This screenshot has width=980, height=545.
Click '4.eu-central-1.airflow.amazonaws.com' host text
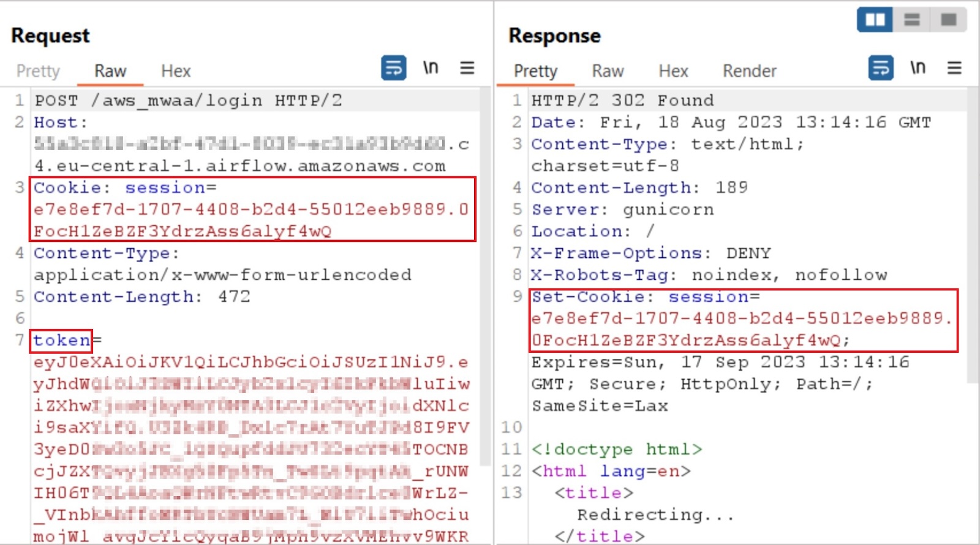pyautogui.click(x=239, y=166)
